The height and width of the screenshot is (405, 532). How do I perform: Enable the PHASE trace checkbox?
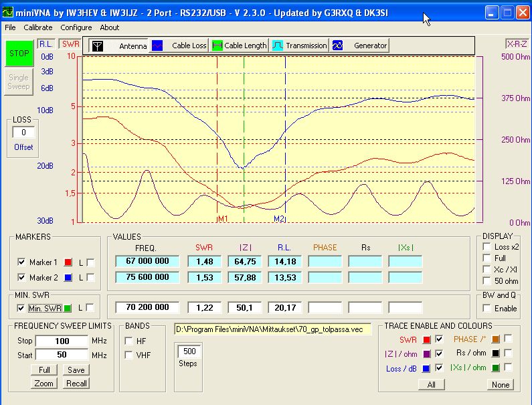[508, 339]
